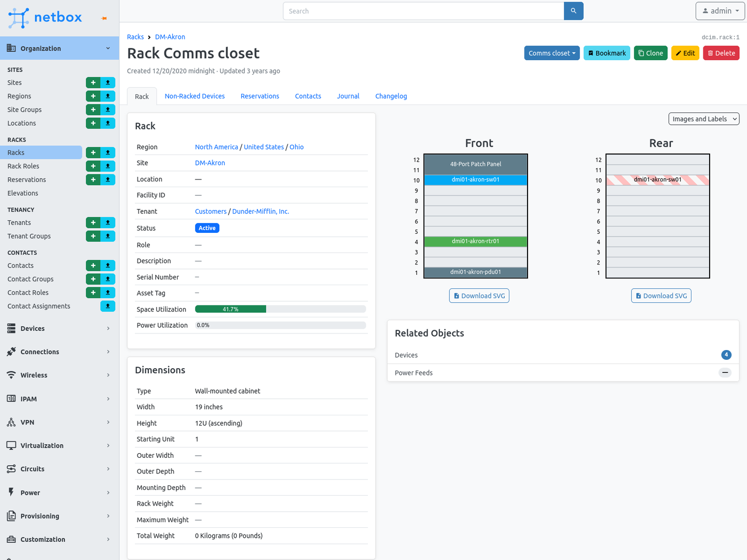Download the Rear elevation SVG

[661, 296]
